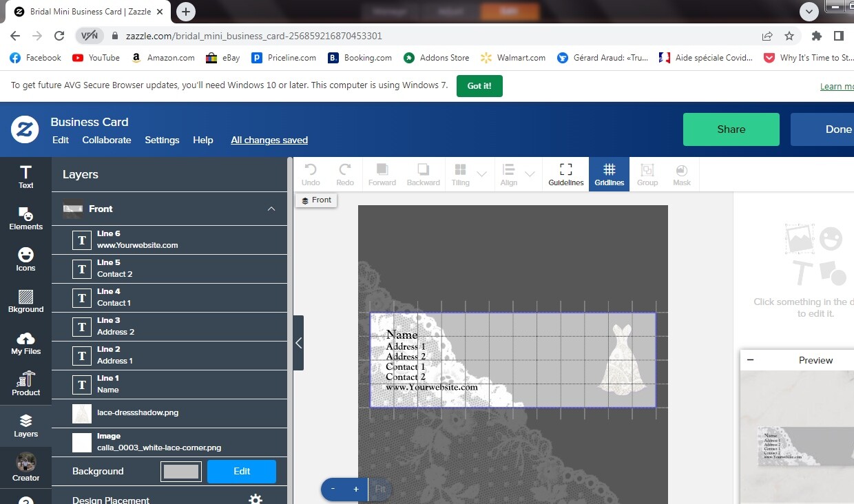The image size is (854, 504).
Task: Open the Facebook bookmark
Action: click(36, 58)
